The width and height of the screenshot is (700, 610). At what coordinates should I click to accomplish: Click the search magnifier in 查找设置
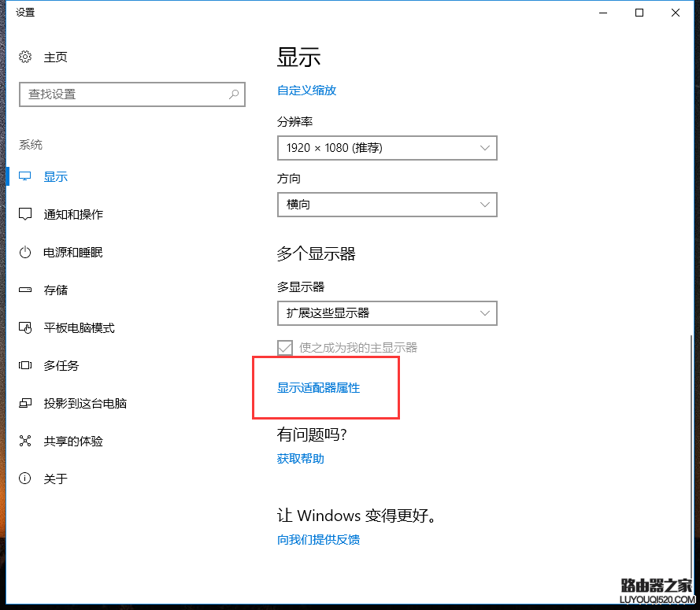pyautogui.click(x=233, y=94)
